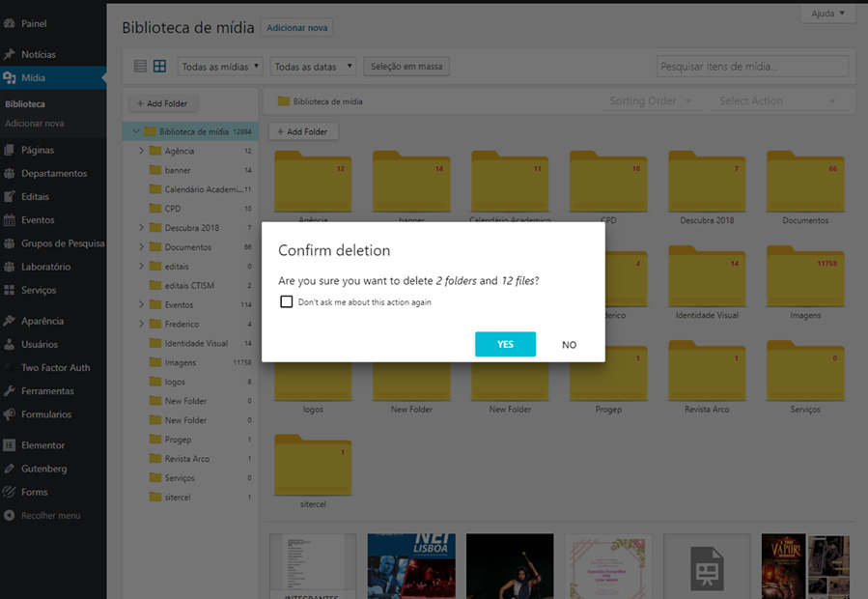Select the logos folder in tree

pos(175,382)
